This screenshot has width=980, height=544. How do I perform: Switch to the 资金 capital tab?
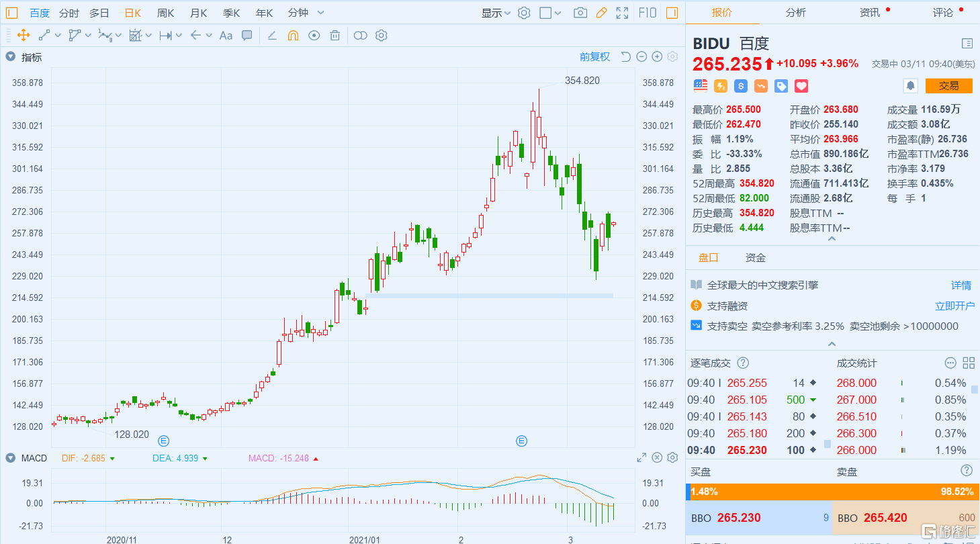[756, 258]
